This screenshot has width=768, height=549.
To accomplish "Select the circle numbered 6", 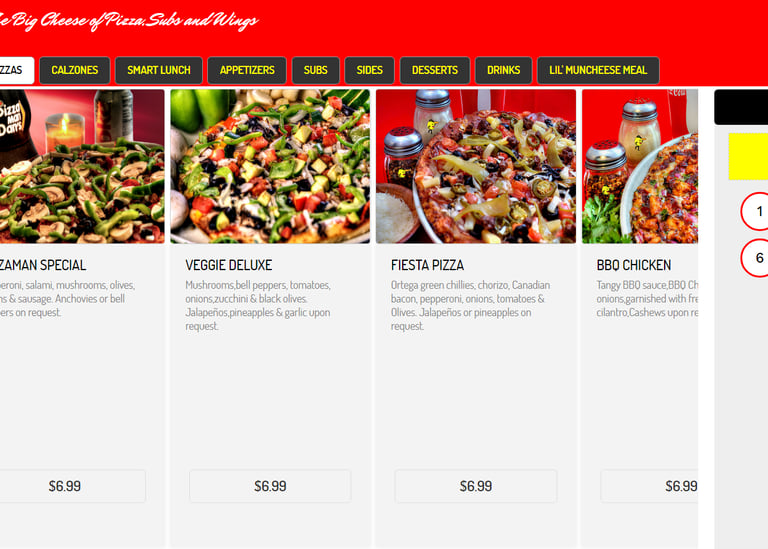I will [755, 258].
